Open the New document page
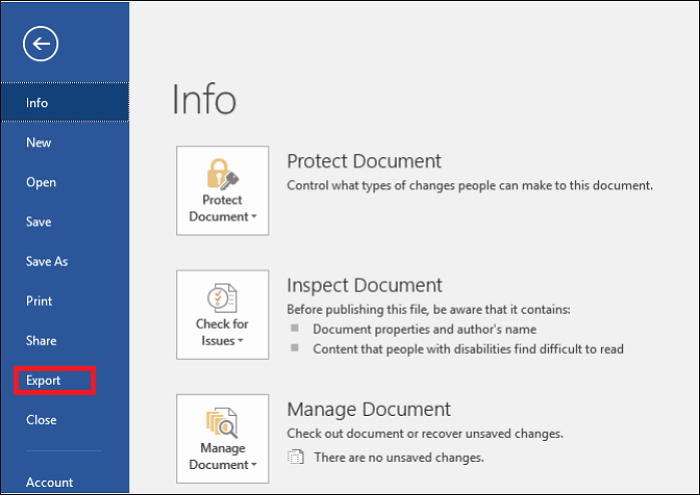The image size is (700, 495). 39,143
